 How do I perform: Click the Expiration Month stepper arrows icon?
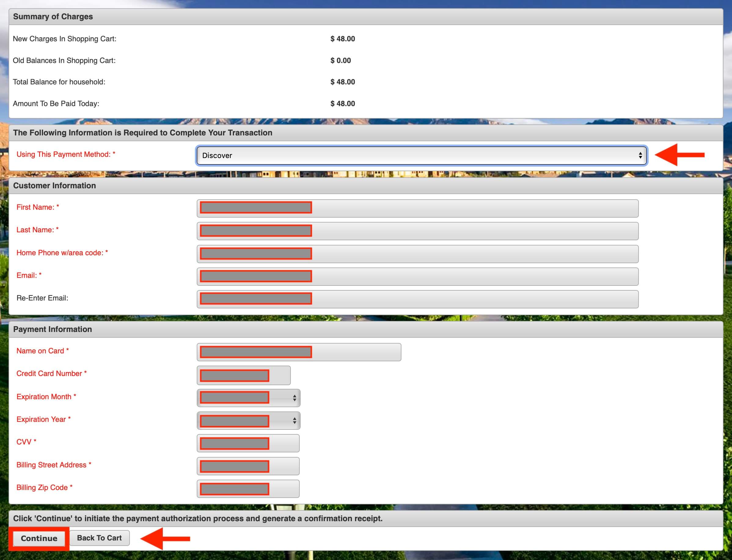[295, 398]
